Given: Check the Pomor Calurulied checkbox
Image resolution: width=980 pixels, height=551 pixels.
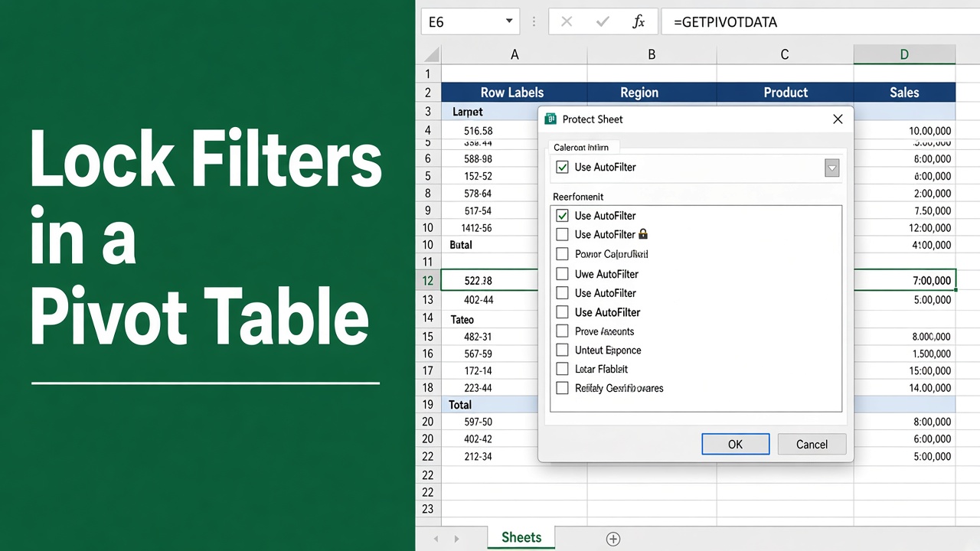Looking at the screenshot, I should [x=563, y=254].
